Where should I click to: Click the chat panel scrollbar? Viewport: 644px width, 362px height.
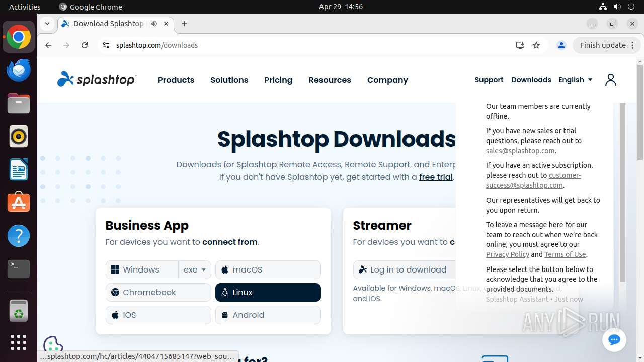tap(622, 191)
